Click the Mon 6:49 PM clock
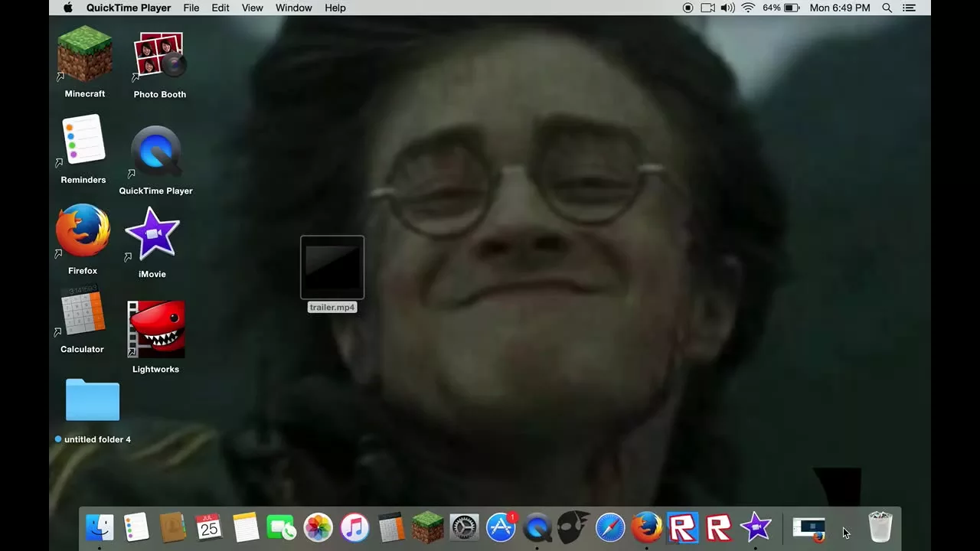The image size is (980, 551). click(x=840, y=8)
